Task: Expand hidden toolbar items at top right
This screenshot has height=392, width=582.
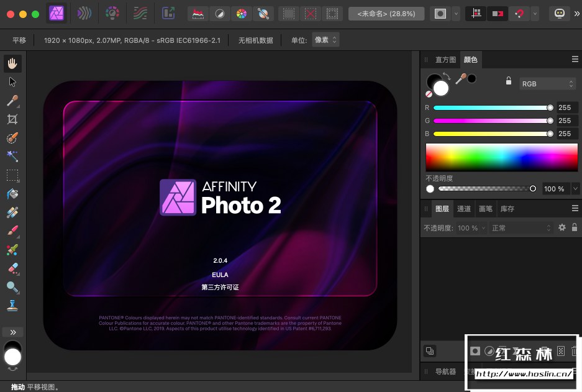Action: point(577,14)
